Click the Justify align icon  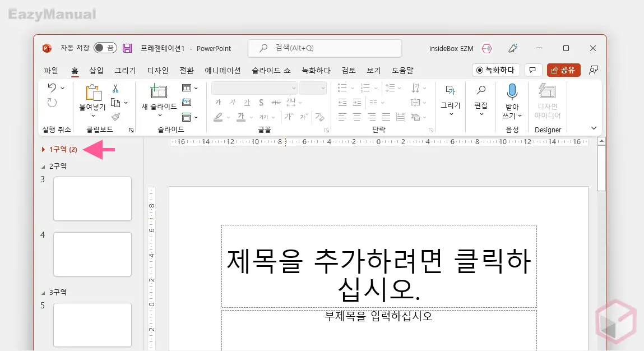point(386,117)
